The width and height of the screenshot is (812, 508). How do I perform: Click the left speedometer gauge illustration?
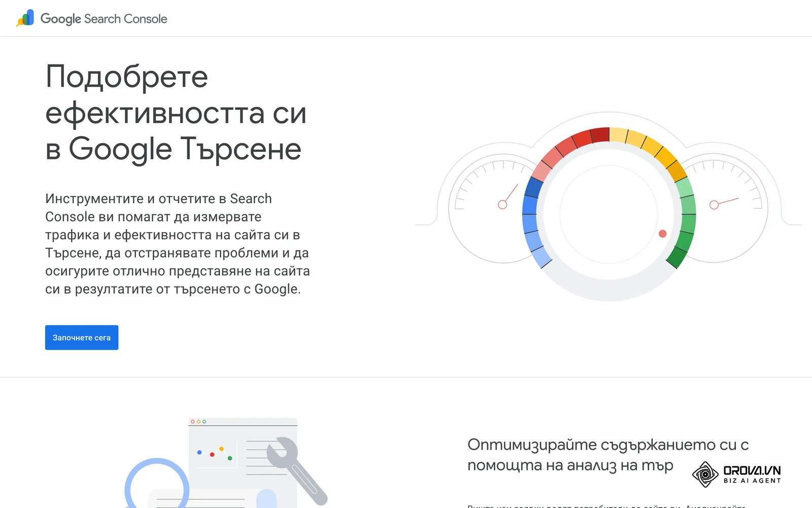coord(492,208)
